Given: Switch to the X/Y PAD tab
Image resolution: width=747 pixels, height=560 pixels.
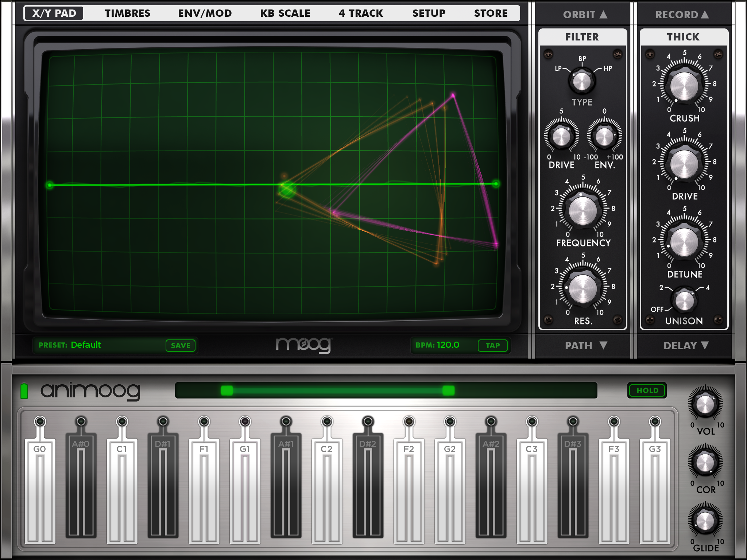Looking at the screenshot, I should (x=54, y=13).
